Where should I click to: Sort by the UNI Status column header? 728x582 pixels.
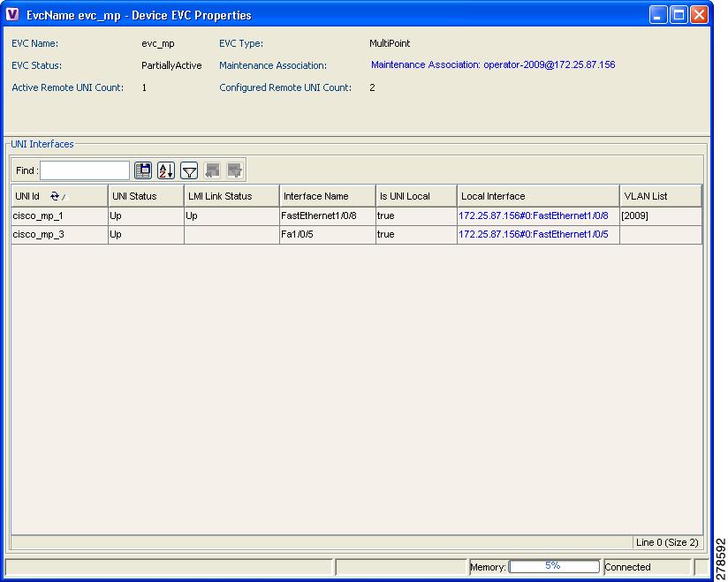pyautogui.click(x=147, y=196)
